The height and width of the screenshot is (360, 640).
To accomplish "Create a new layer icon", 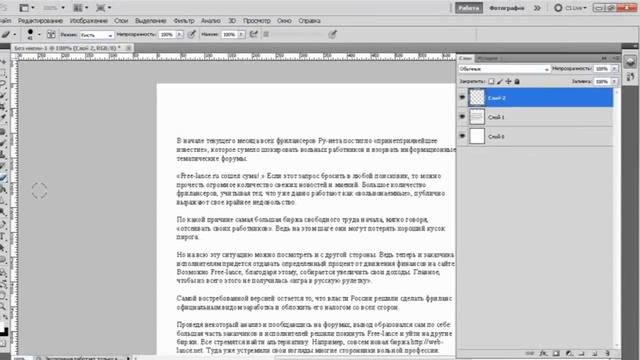I will (x=595, y=353).
